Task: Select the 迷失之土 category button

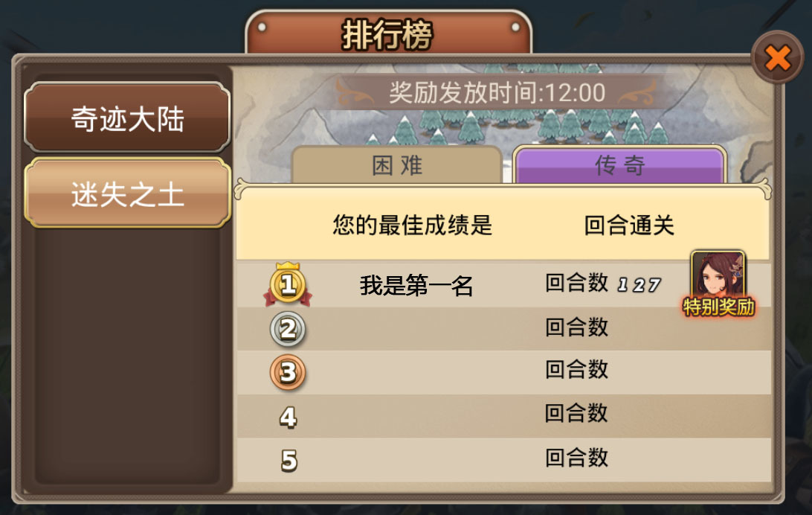Action: [x=127, y=193]
